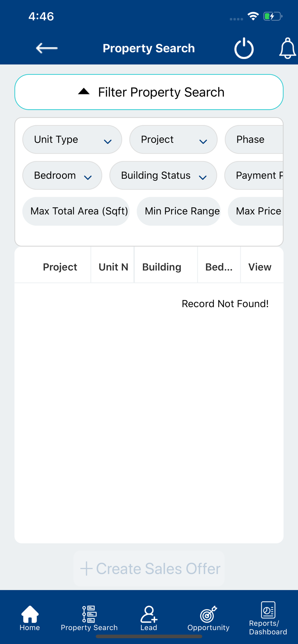The width and height of the screenshot is (298, 644).
Task: Open notifications bell icon
Action: (x=287, y=48)
